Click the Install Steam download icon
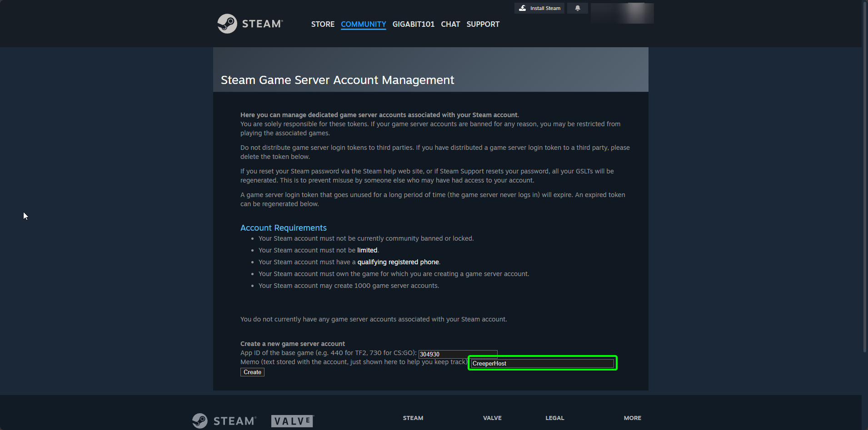Screen dimensions: 868x430 [523, 8]
